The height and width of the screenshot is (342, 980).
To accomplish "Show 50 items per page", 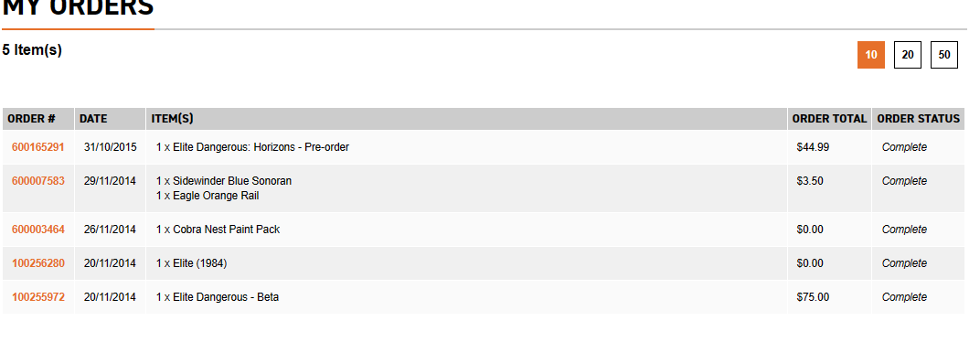I will coord(944,55).
